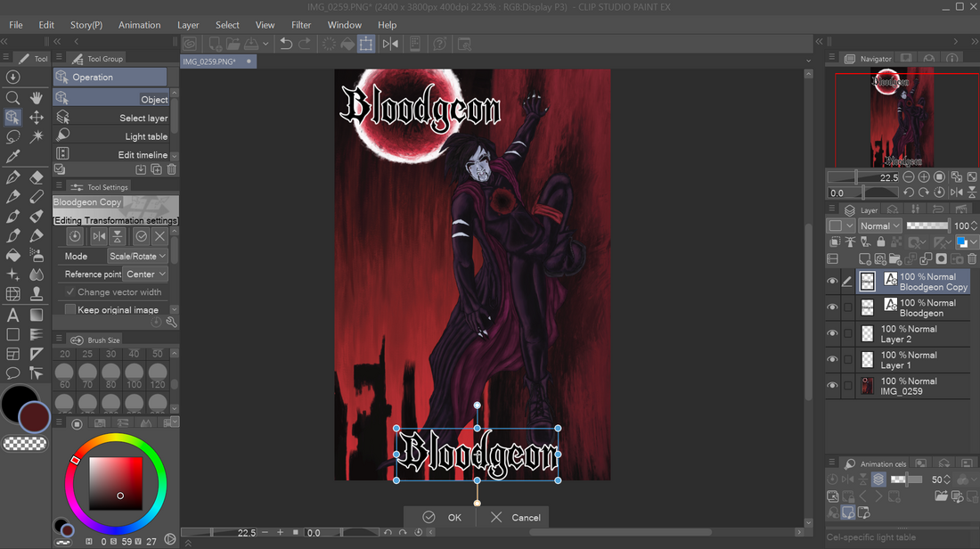Cancel transformation X in Tool Settings

[x=160, y=236]
